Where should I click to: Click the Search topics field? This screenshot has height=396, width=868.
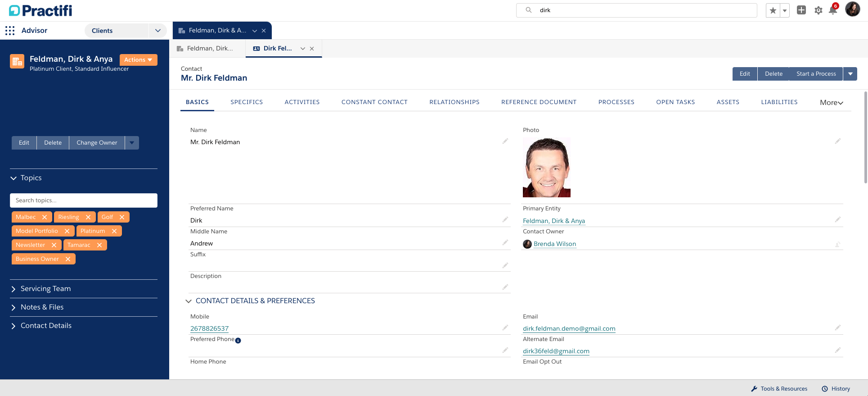click(84, 200)
